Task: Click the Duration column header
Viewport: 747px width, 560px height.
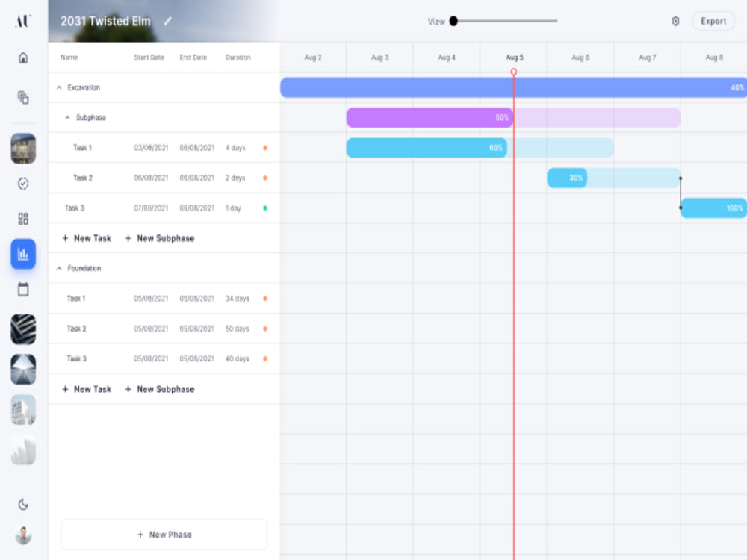Action: click(x=238, y=57)
